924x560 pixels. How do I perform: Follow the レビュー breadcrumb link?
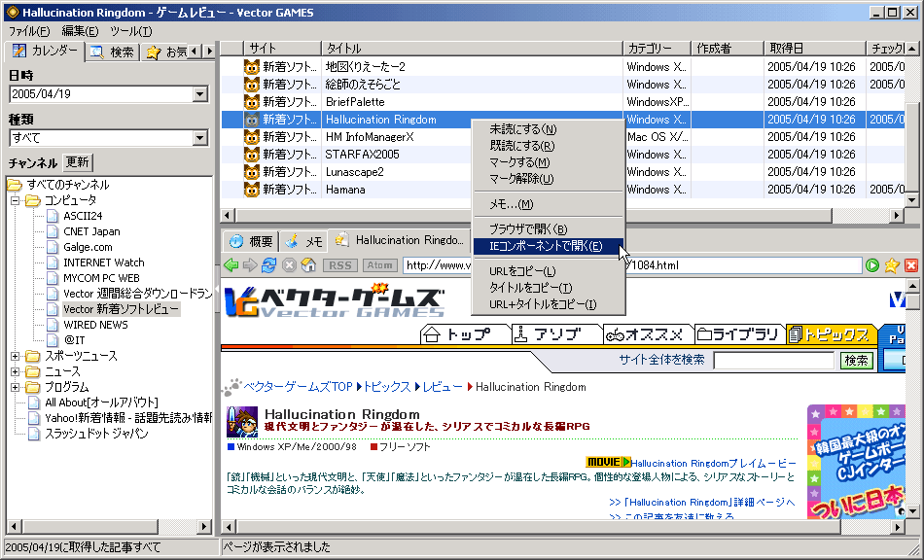443,387
